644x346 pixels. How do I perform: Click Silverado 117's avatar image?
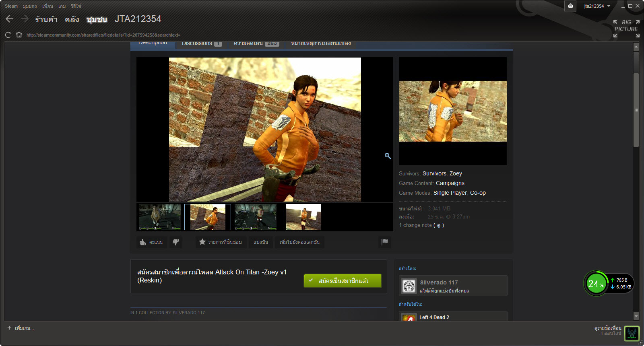click(x=409, y=286)
